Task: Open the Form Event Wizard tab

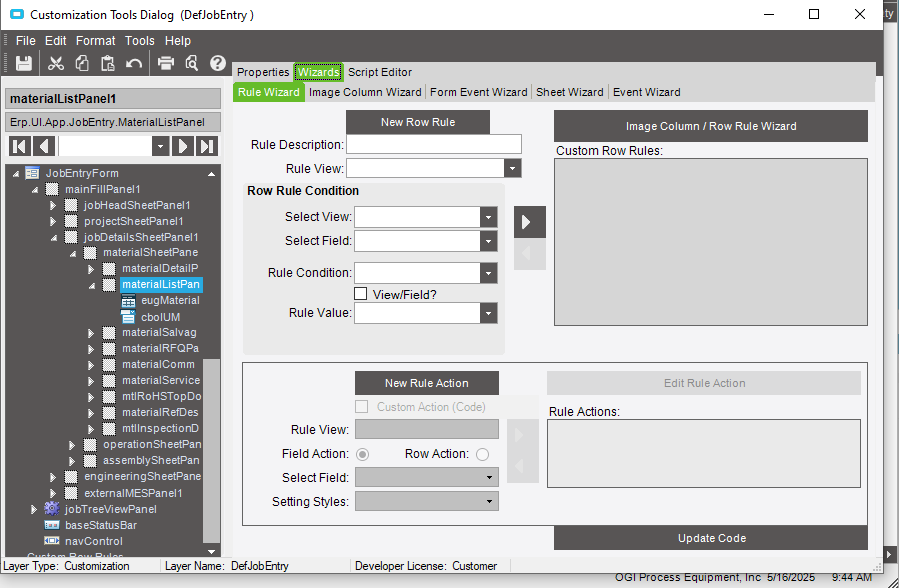Action: [479, 92]
